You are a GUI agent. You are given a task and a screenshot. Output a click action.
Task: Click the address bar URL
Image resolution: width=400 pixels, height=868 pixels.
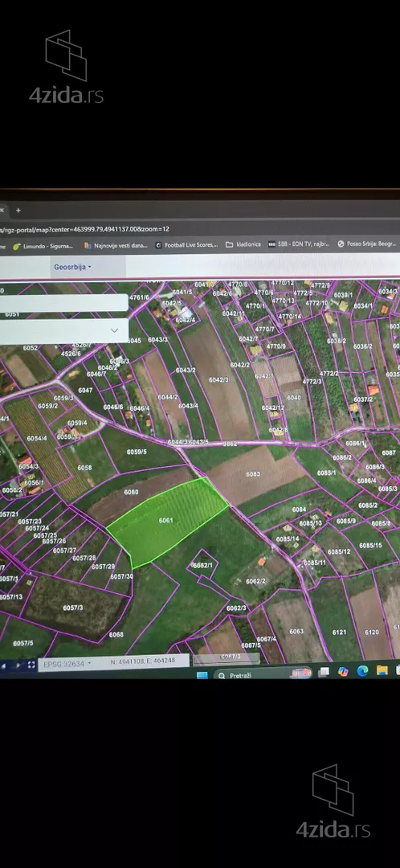[x=86, y=228]
